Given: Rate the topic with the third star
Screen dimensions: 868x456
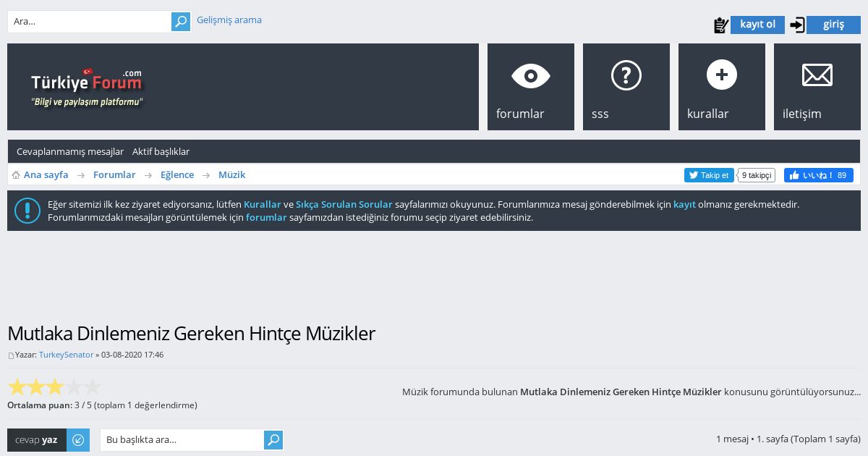Looking at the screenshot, I should click(x=55, y=387).
